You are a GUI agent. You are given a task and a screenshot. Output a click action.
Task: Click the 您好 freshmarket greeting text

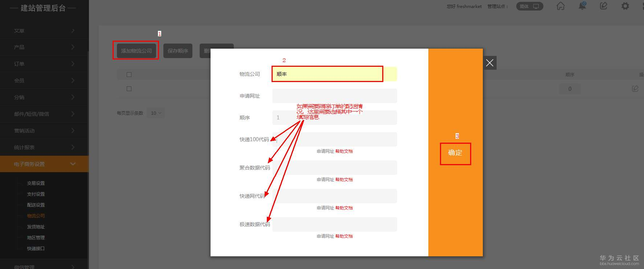(x=464, y=7)
